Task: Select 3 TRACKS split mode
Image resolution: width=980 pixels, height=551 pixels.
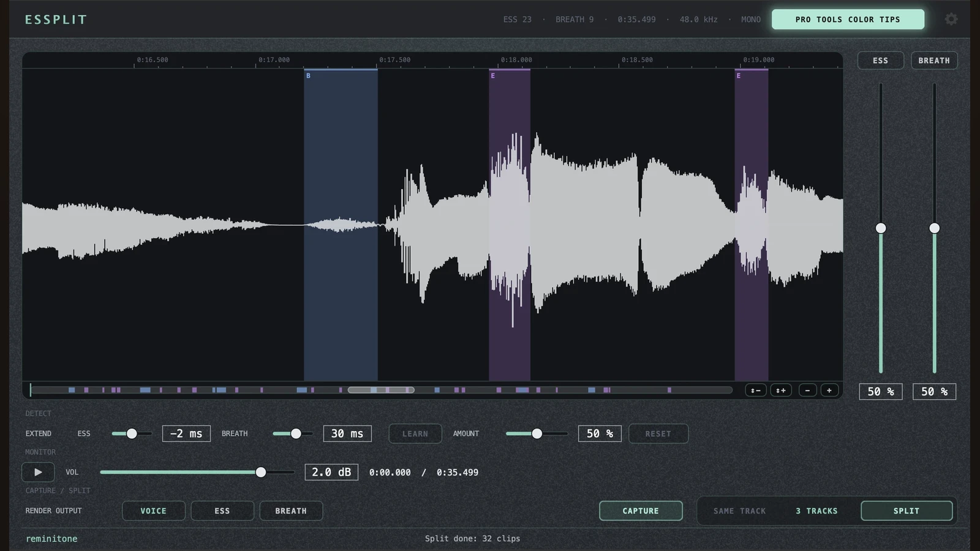Action: [x=816, y=511]
